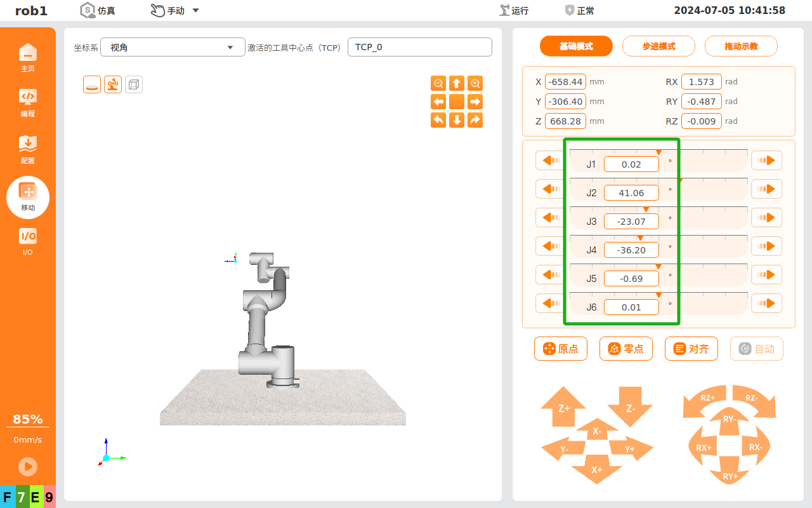Image resolution: width=812 pixels, height=508 pixels.
Task: Click the TCP_0 active tool field
Action: pos(420,47)
